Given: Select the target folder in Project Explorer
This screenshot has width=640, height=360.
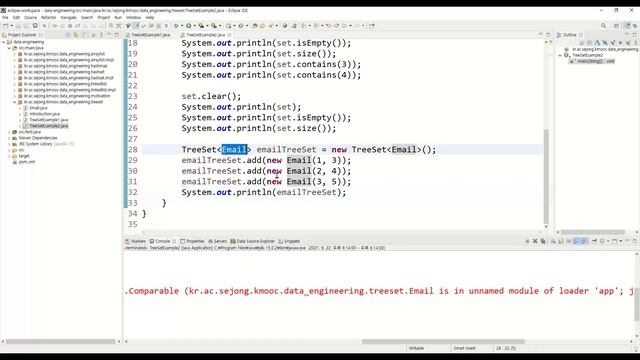Looking at the screenshot, I should point(24,156).
